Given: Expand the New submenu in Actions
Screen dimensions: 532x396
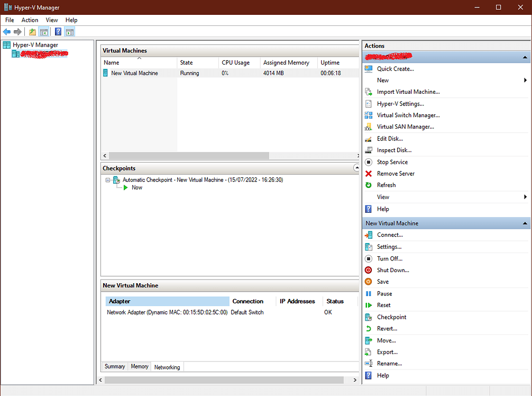Looking at the screenshot, I should coord(382,80).
